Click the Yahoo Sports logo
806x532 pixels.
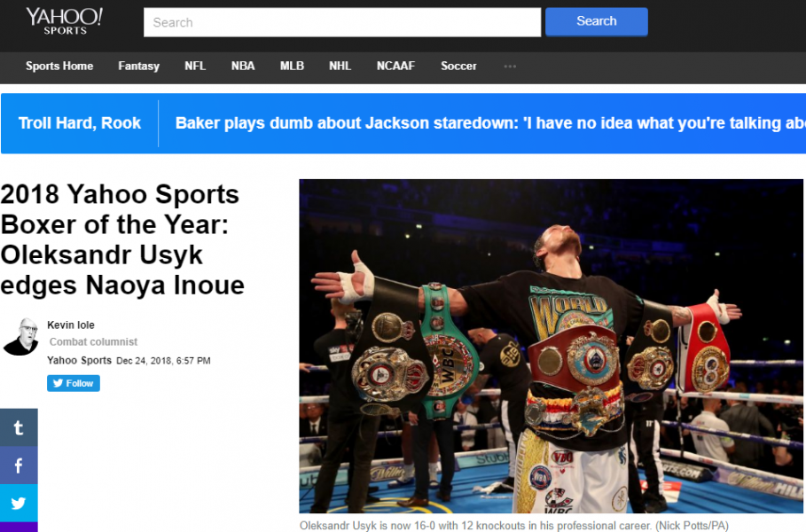point(64,21)
